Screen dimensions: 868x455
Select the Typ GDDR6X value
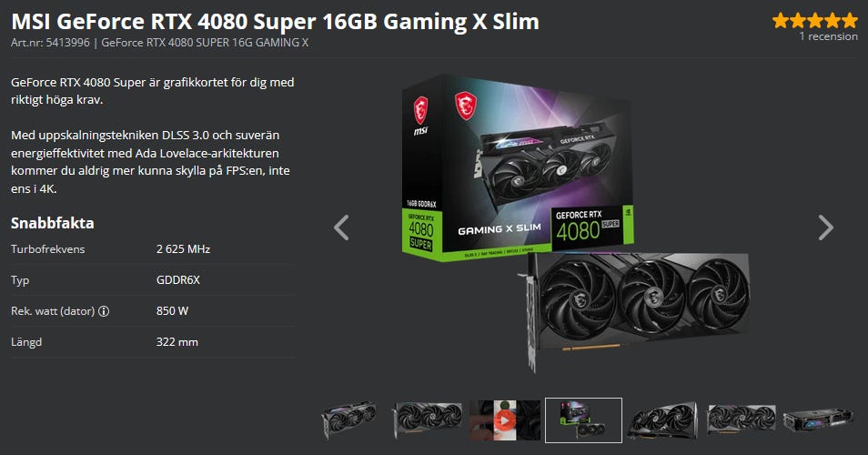point(178,280)
